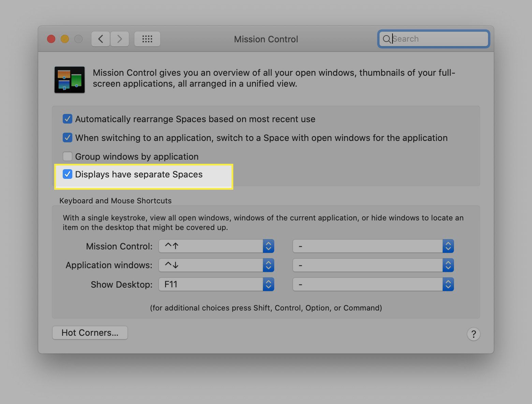The width and height of the screenshot is (532, 404).
Task: Click the Mission Control window title
Action: tap(266, 39)
